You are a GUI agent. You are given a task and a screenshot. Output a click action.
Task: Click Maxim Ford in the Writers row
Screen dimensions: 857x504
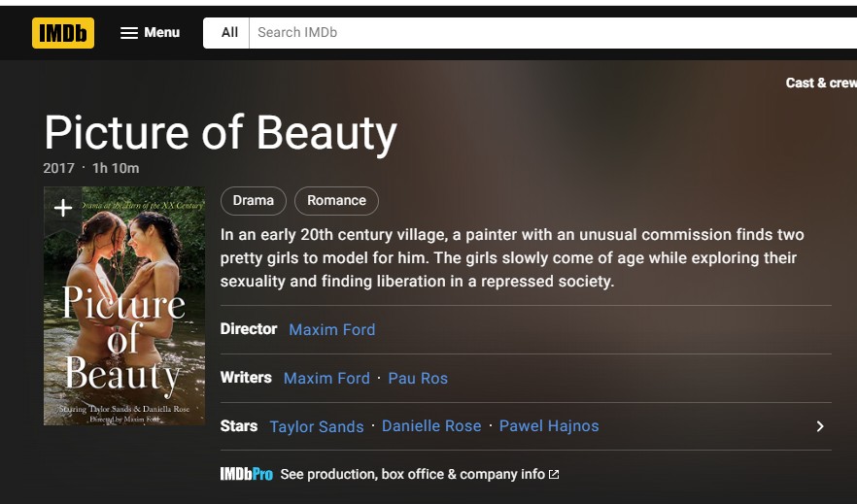tap(326, 378)
